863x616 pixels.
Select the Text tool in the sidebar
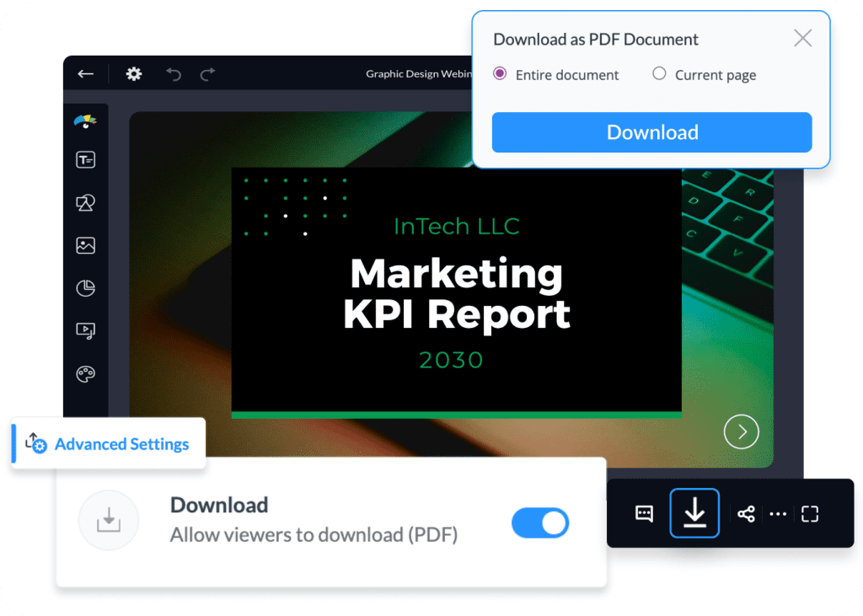coord(85,159)
